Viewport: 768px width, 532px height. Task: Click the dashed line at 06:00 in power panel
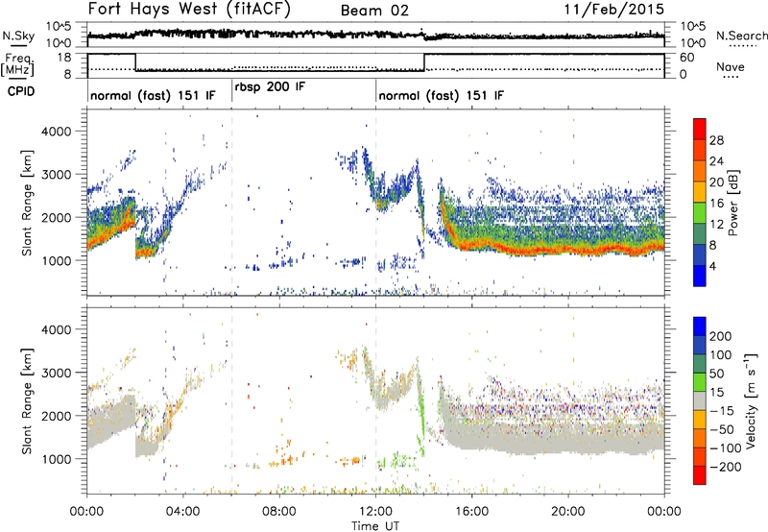coord(231,203)
